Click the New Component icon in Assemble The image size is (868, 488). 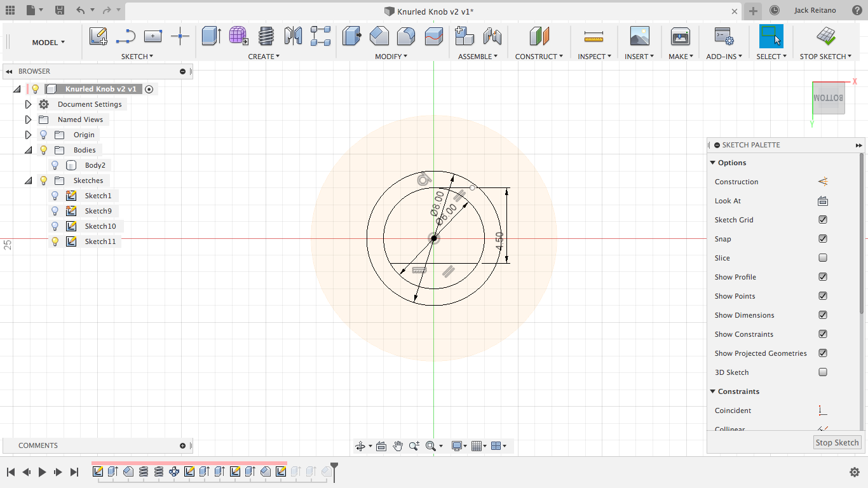tap(465, 36)
